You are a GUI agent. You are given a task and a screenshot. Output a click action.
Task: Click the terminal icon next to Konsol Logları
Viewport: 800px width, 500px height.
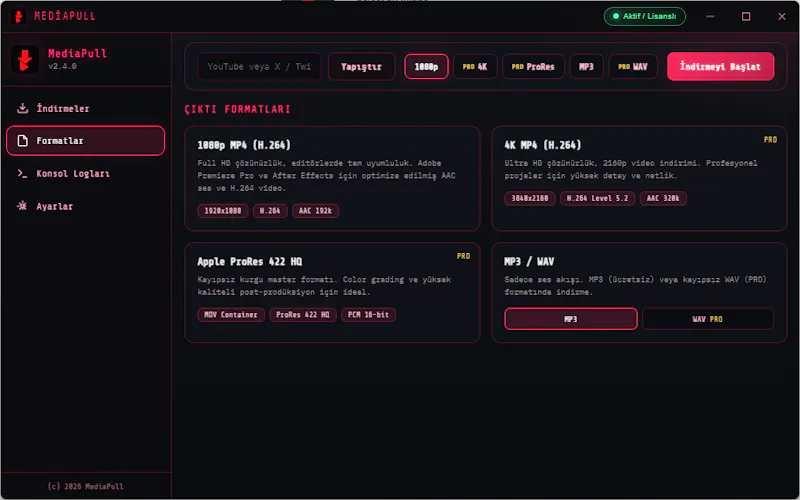22,173
